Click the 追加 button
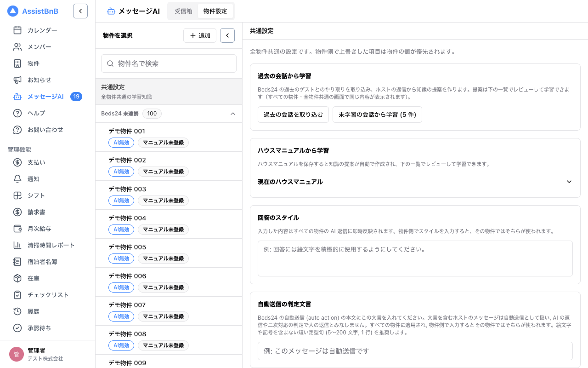 pos(200,35)
